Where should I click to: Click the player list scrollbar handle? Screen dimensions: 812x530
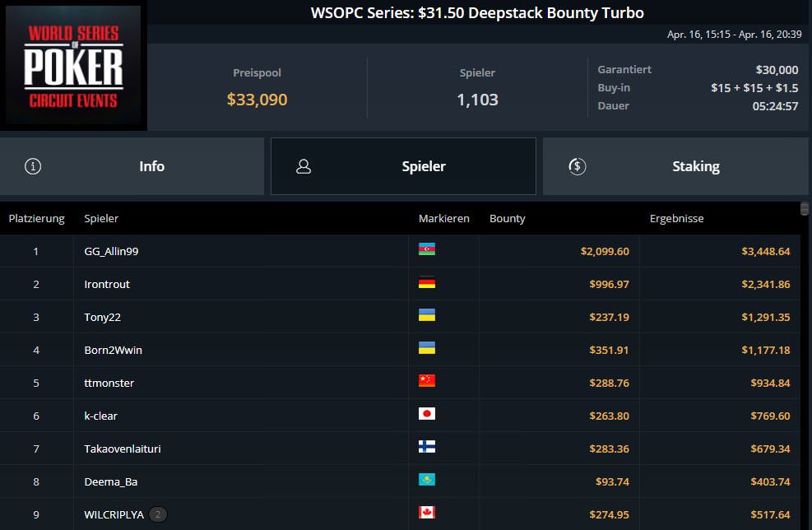(x=805, y=208)
